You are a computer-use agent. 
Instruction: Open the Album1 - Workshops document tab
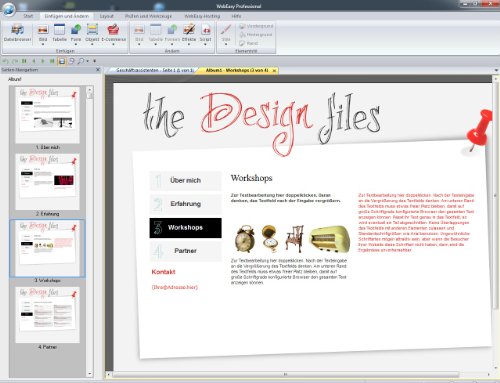237,70
